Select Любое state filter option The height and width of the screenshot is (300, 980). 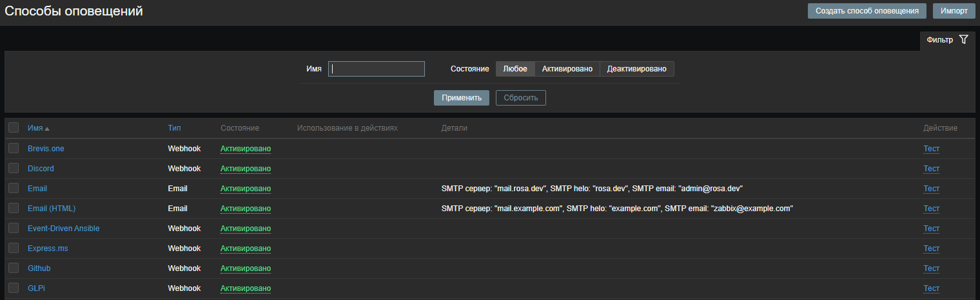515,69
